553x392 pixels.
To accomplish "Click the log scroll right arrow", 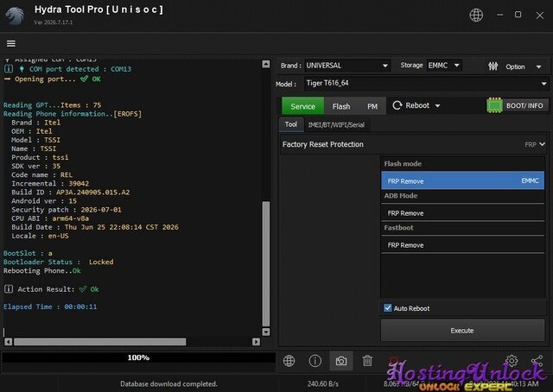I will click(256, 342).
